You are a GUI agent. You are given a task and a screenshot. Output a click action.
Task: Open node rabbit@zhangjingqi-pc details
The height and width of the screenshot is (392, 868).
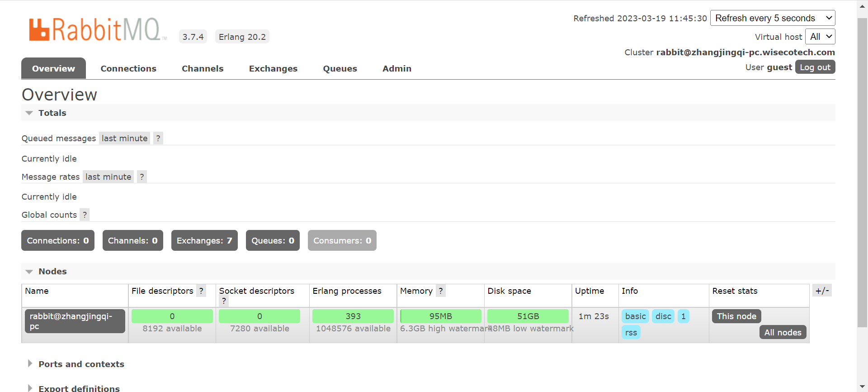click(x=75, y=321)
